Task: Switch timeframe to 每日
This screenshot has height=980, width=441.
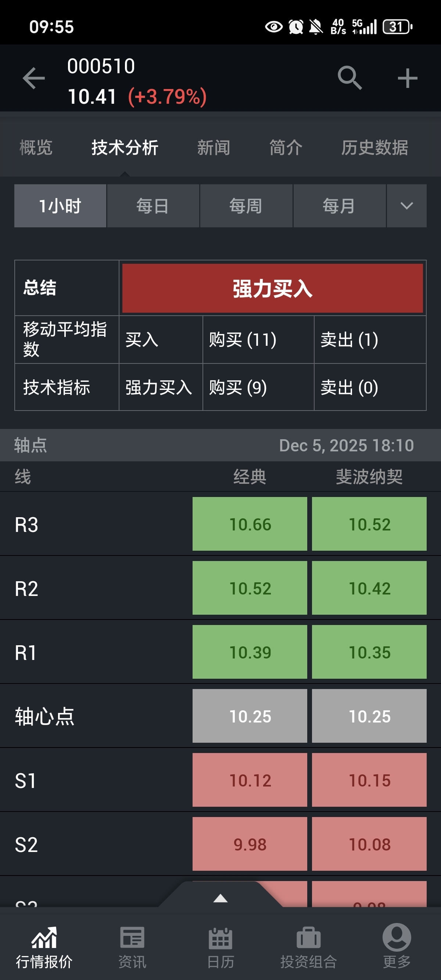Action: (x=153, y=206)
